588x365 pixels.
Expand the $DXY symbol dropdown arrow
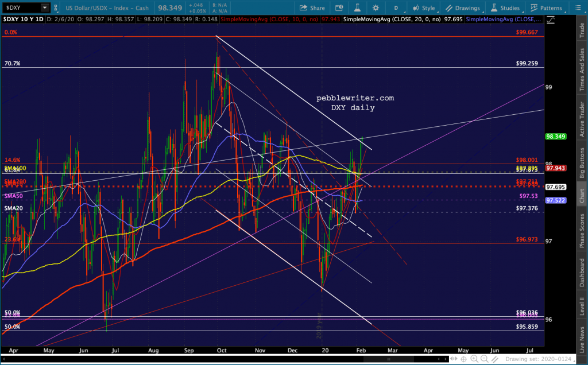pos(45,7)
